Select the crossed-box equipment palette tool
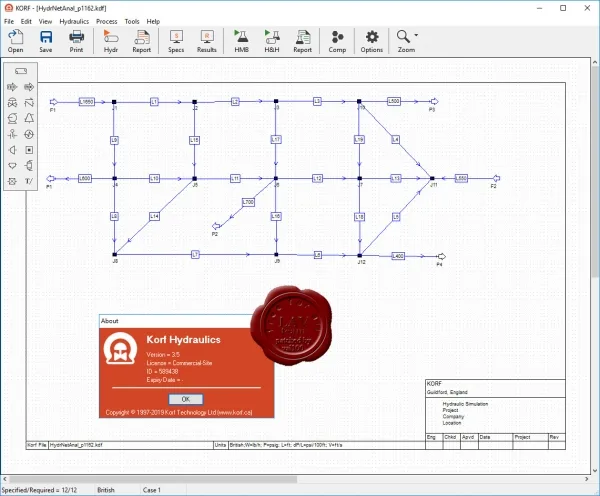Screen dimensions: 600x496 pyautogui.click(x=12, y=181)
